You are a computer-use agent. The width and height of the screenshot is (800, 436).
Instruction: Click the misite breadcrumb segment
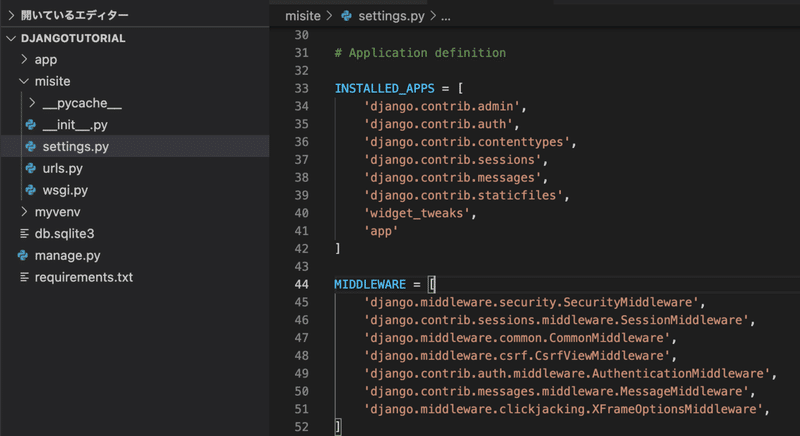coord(303,16)
